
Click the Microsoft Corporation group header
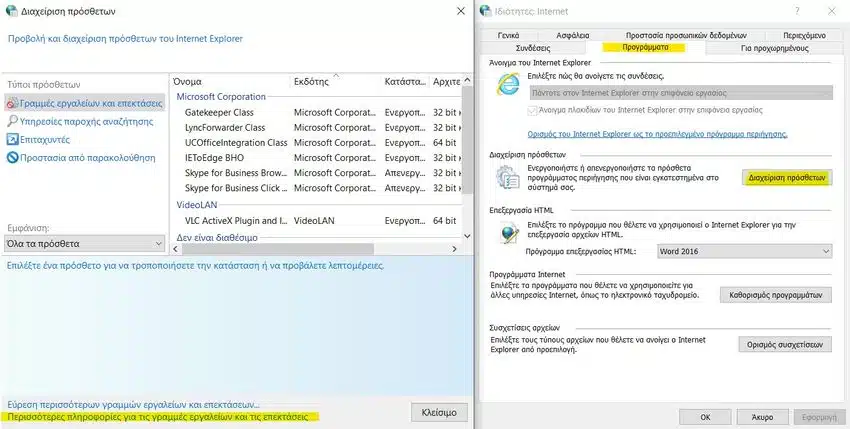pos(221,97)
